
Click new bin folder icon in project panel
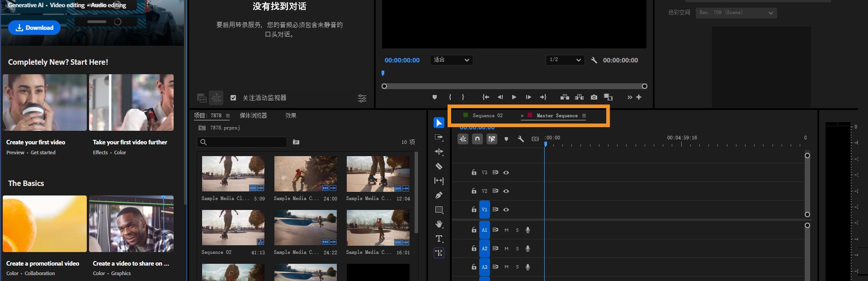(296, 142)
